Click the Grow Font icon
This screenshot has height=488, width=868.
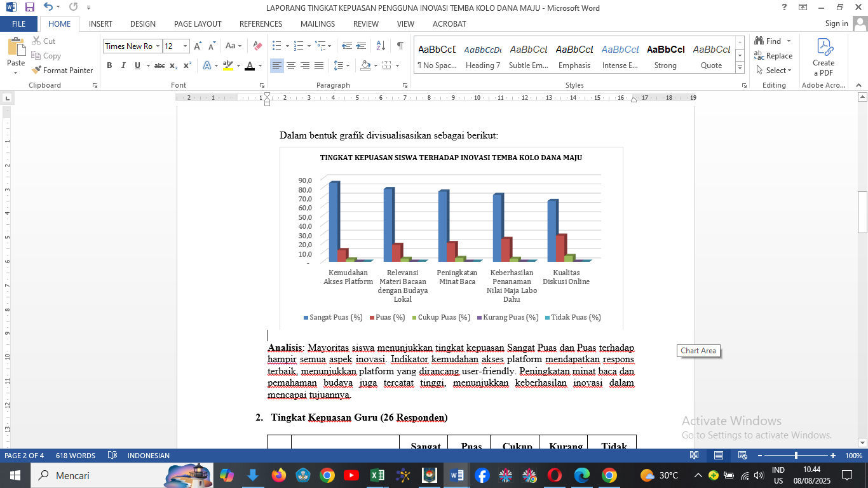(x=198, y=46)
